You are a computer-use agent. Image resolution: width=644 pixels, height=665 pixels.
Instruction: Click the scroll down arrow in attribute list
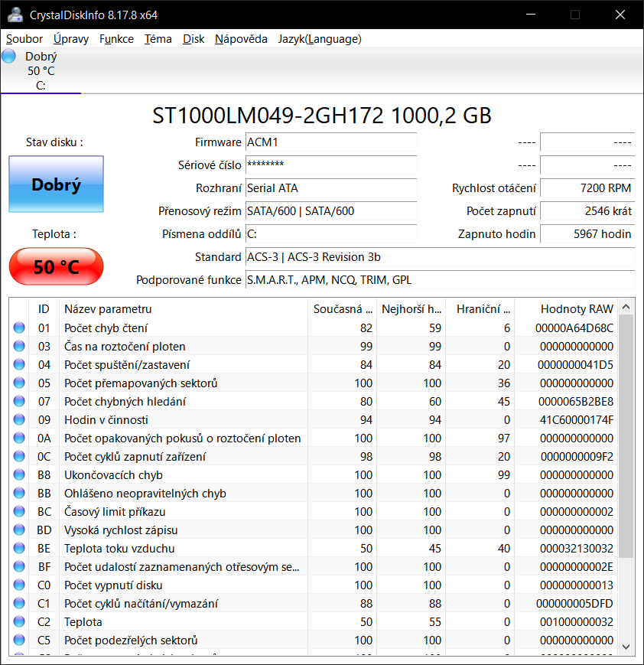pos(626,646)
